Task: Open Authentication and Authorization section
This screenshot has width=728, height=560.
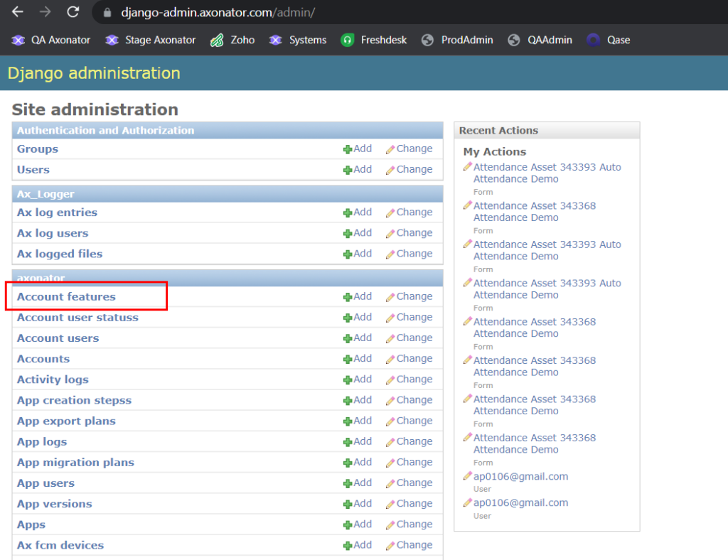Action: click(105, 130)
